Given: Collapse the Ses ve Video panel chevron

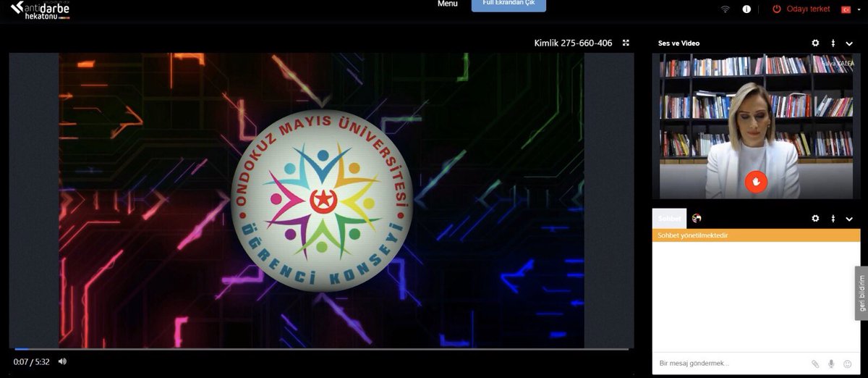Looking at the screenshot, I should click(849, 43).
